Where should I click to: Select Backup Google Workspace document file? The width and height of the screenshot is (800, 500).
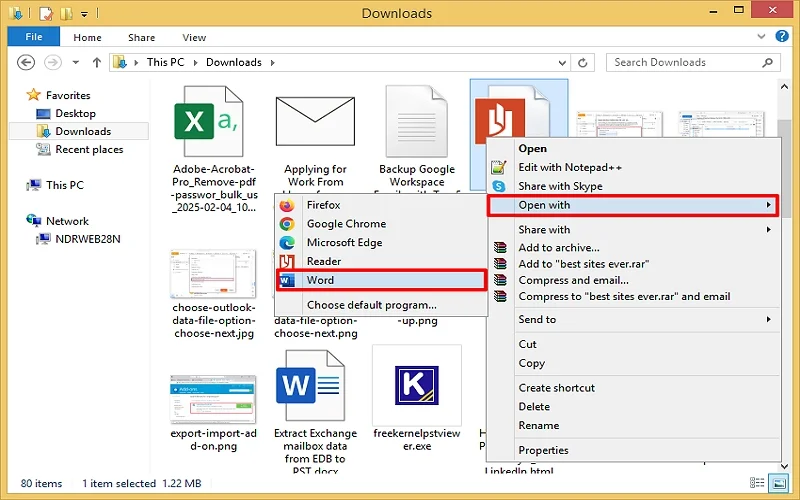417,121
